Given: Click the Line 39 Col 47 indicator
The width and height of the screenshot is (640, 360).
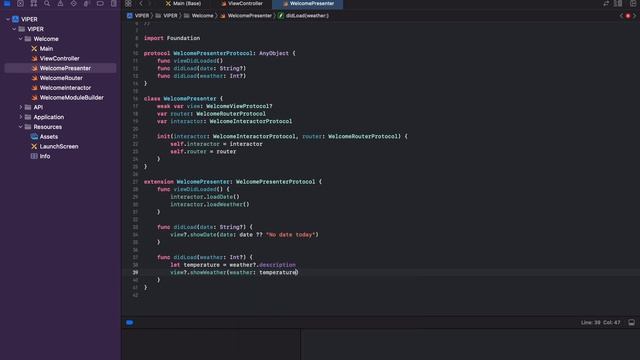Looking at the screenshot, I should click(600, 322).
